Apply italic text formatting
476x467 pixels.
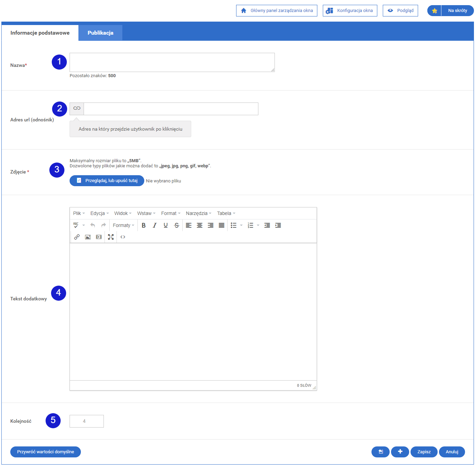[155, 225]
